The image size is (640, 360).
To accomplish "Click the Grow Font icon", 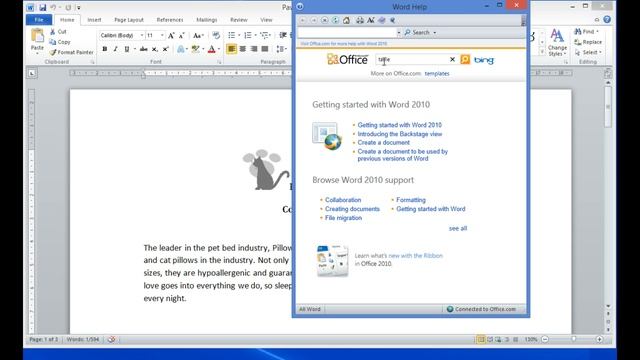I will (x=171, y=36).
